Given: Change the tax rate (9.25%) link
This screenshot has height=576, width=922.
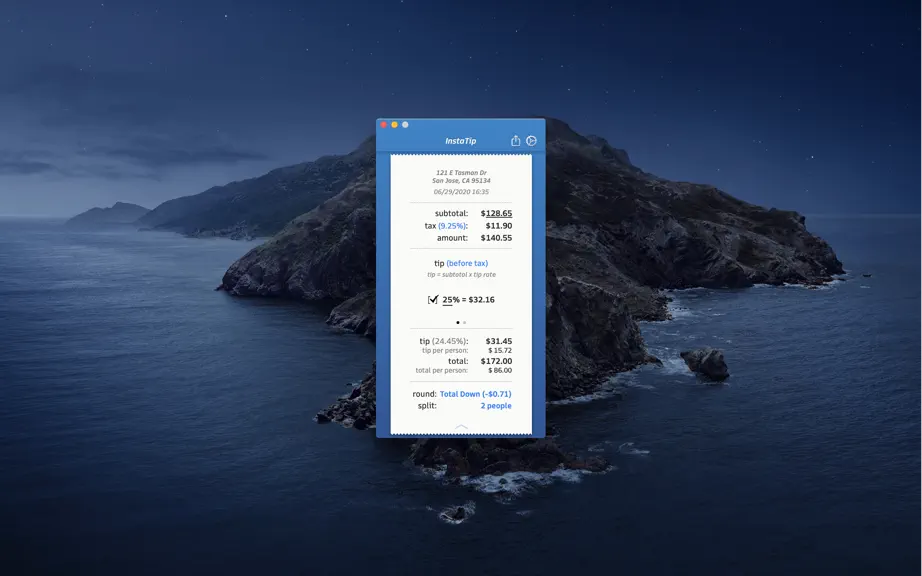Looking at the screenshot, I should pos(453,226).
